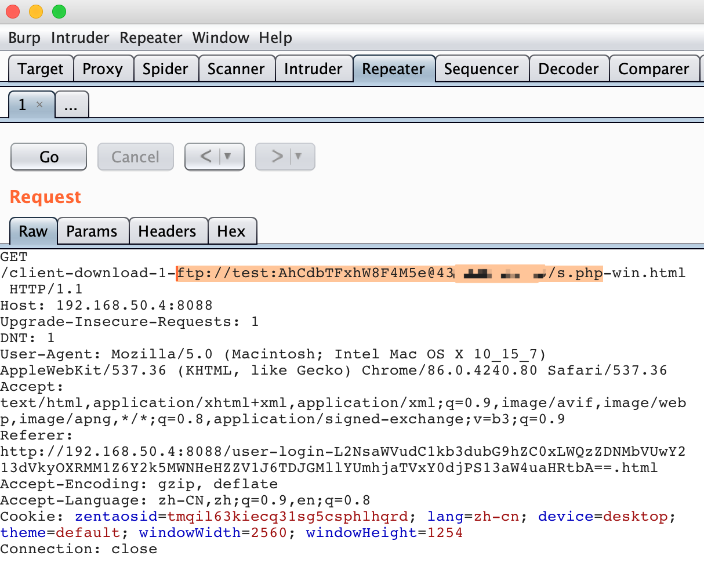Switch to the Proxy tab

click(103, 69)
